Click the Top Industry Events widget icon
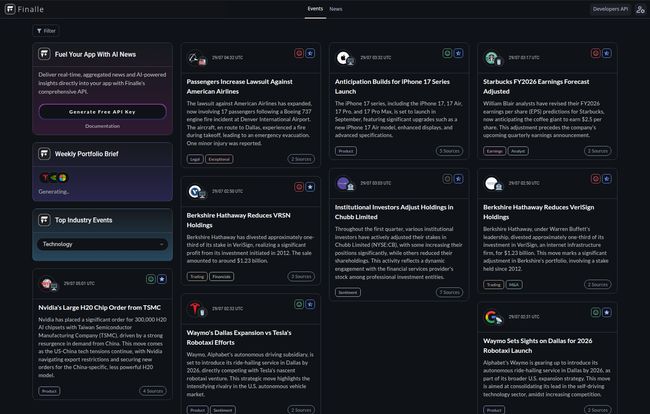 pos(44,220)
